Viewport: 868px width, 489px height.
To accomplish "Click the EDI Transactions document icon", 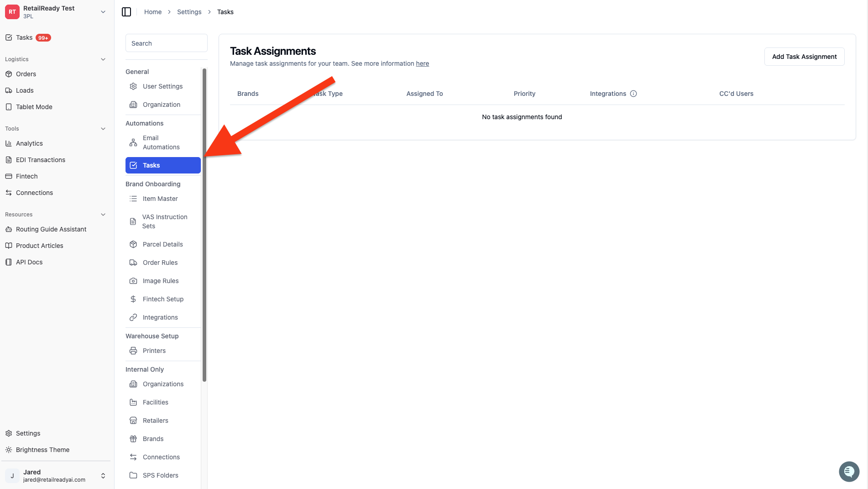I will [x=9, y=160].
